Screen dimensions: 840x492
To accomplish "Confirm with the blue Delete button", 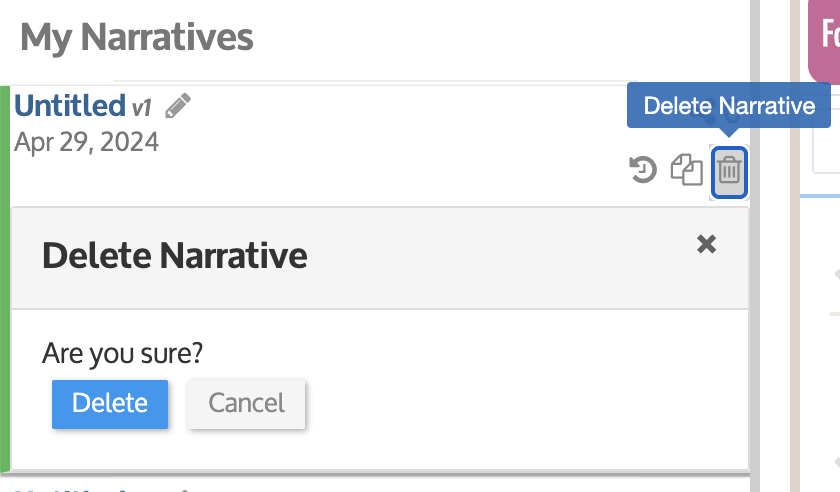I will [x=110, y=403].
